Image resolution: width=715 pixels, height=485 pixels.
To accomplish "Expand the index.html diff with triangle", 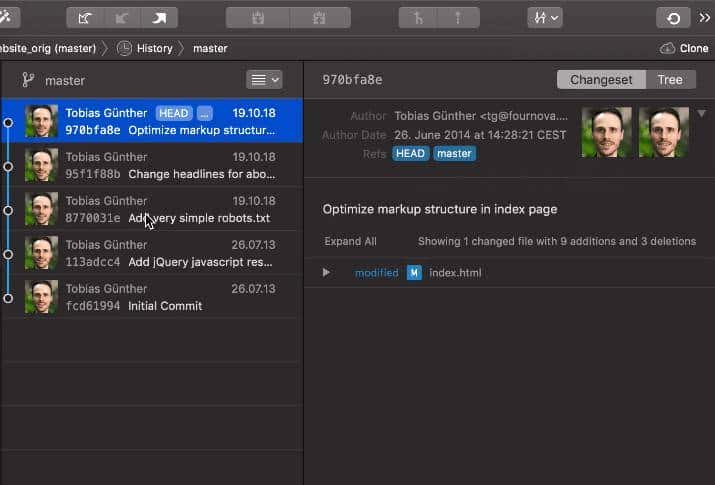I will tap(326, 273).
